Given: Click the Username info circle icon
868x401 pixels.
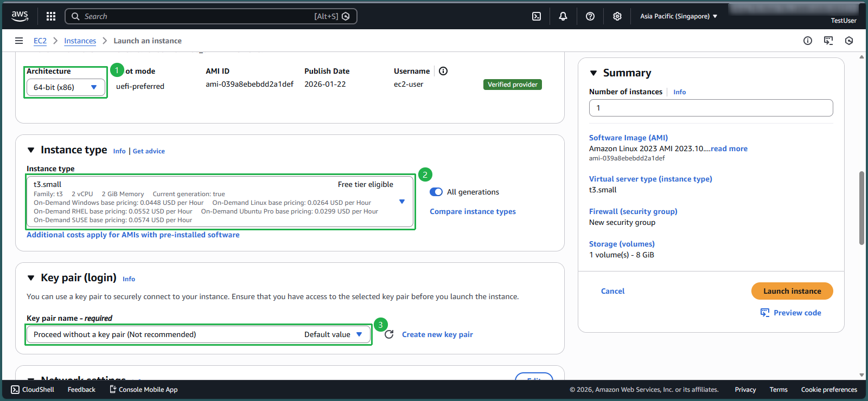Looking at the screenshot, I should pos(443,71).
